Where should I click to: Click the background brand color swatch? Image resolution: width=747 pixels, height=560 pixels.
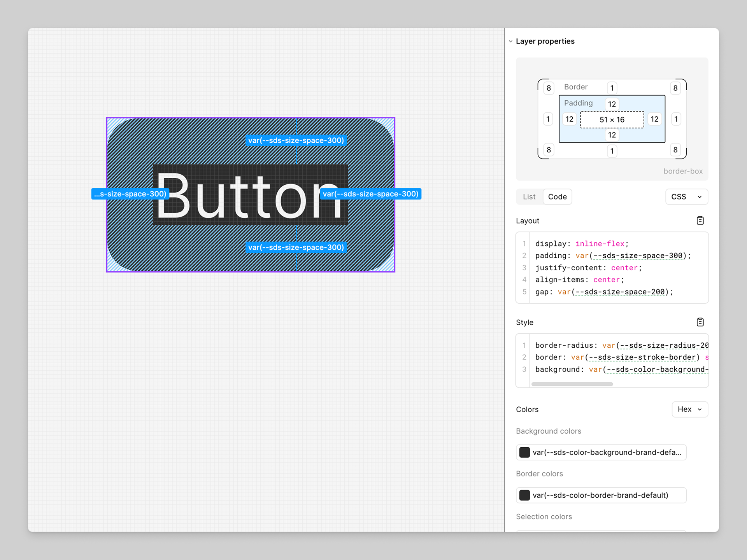coord(524,452)
